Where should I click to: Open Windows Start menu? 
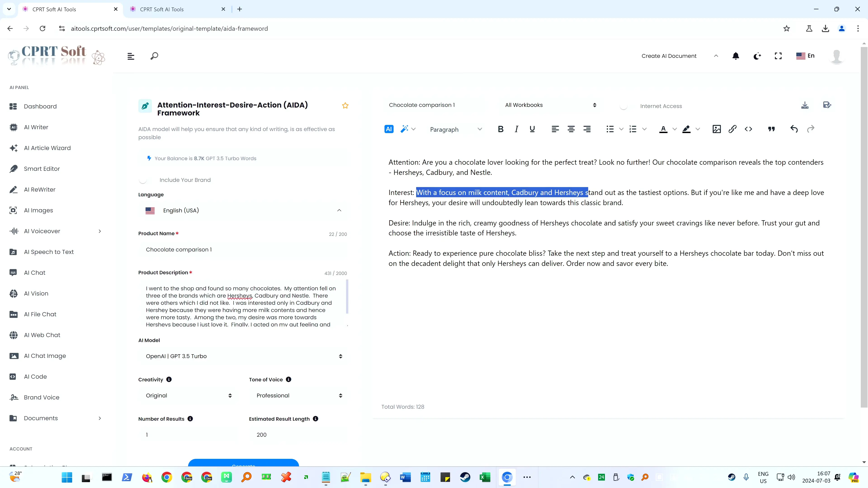coord(67,477)
